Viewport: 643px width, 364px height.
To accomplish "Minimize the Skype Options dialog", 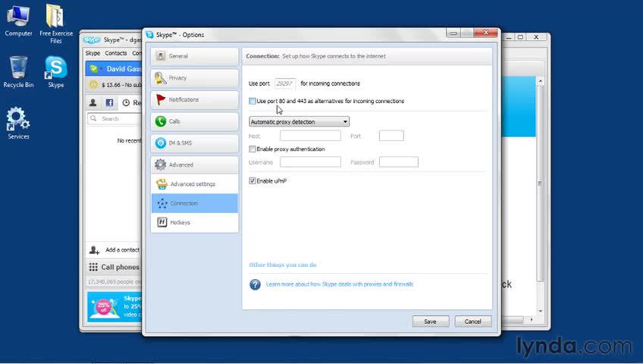I will [x=453, y=33].
